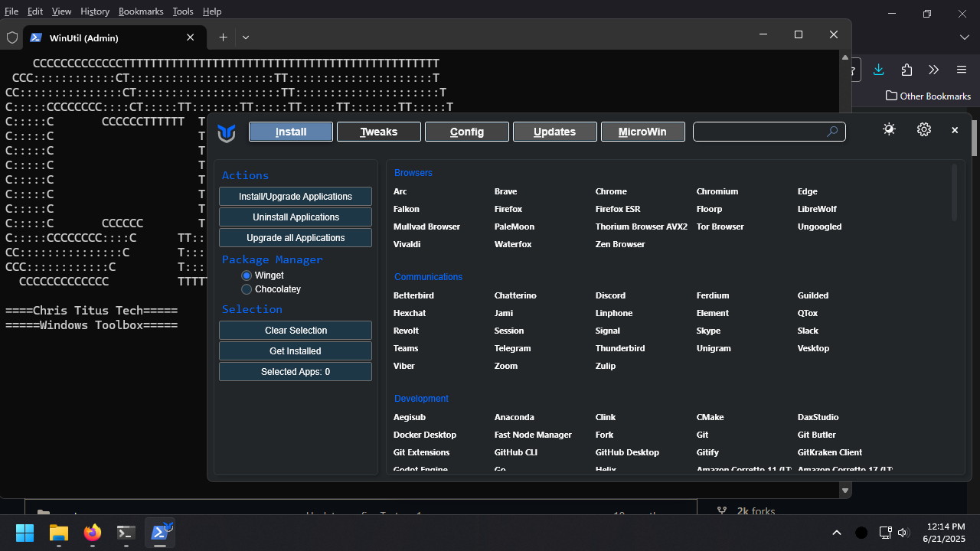Click the network icon in system tray
This screenshot has height=551, width=980.
[x=885, y=533]
